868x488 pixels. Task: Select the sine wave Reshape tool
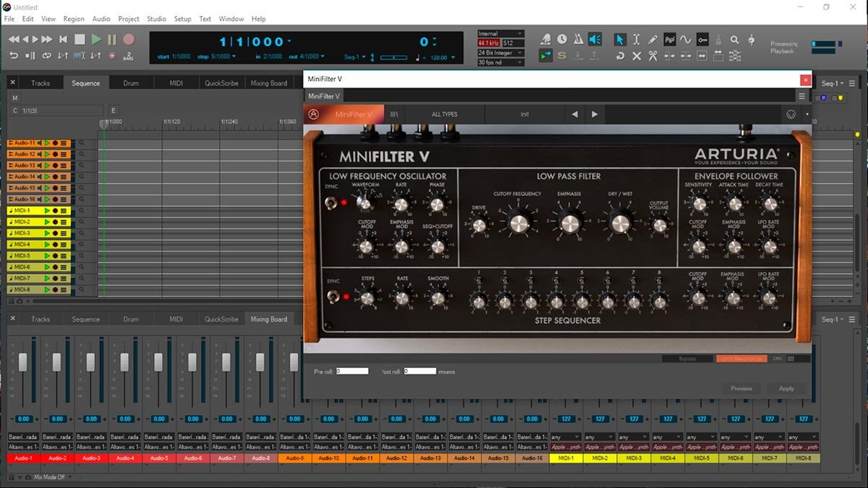(x=686, y=40)
